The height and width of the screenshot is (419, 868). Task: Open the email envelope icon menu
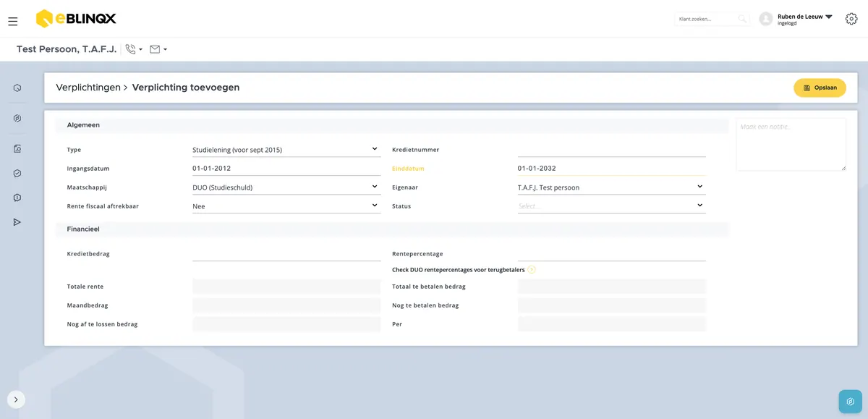158,49
